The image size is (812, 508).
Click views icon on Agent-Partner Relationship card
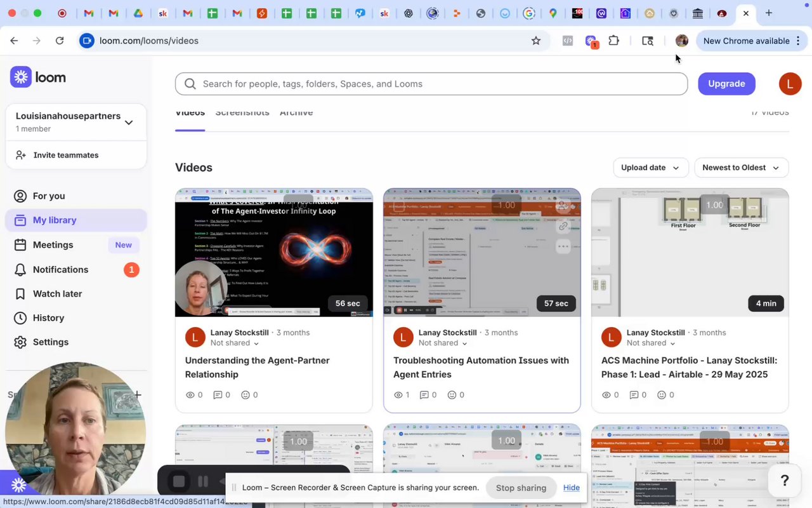[x=190, y=395]
